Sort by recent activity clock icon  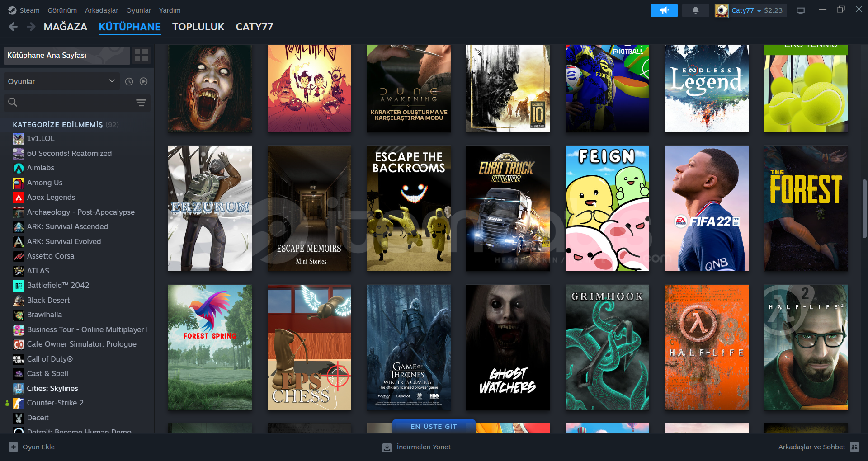point(129,81)
